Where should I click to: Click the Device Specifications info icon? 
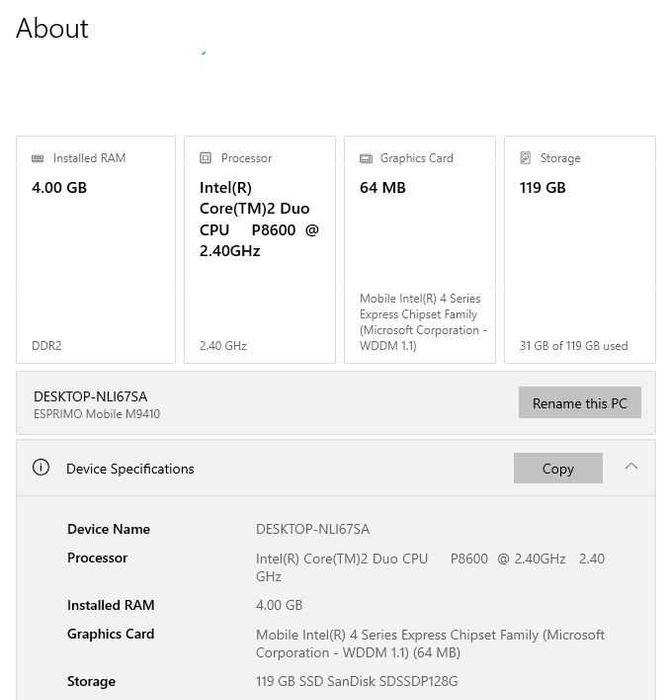41,467
